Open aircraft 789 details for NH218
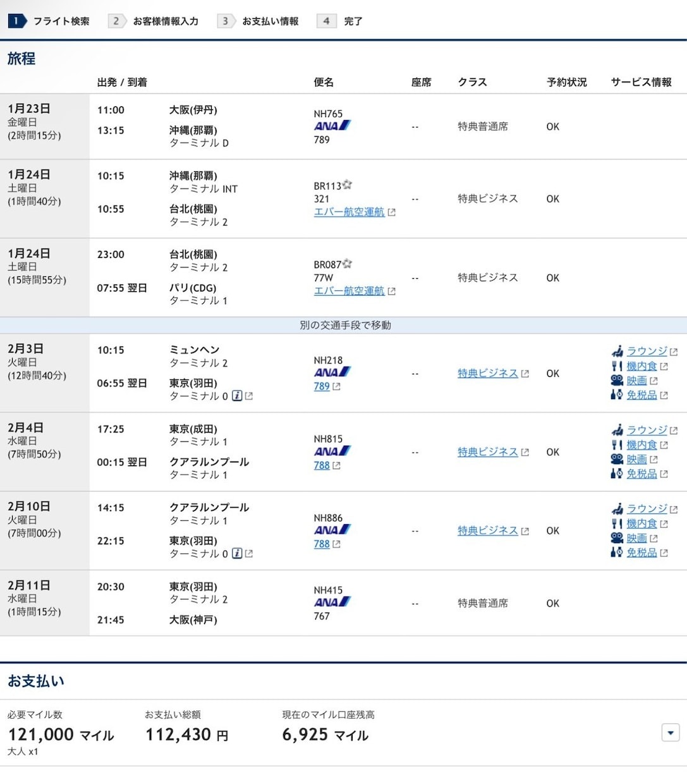 [x=322, y=386]
